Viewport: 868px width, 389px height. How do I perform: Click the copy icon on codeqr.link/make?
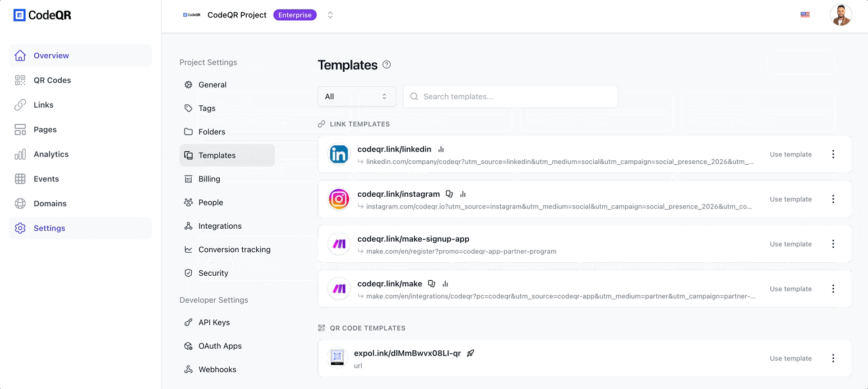[431, 284]
